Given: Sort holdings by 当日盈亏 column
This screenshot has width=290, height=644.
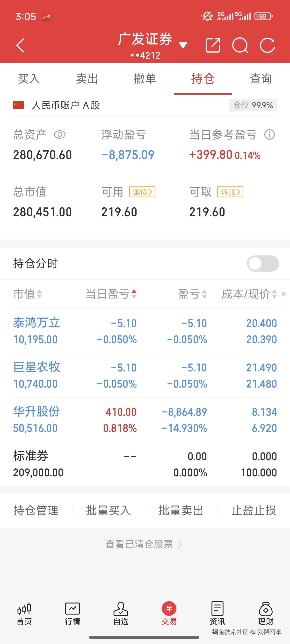Looking at the screenshot, I should point(111,294).
